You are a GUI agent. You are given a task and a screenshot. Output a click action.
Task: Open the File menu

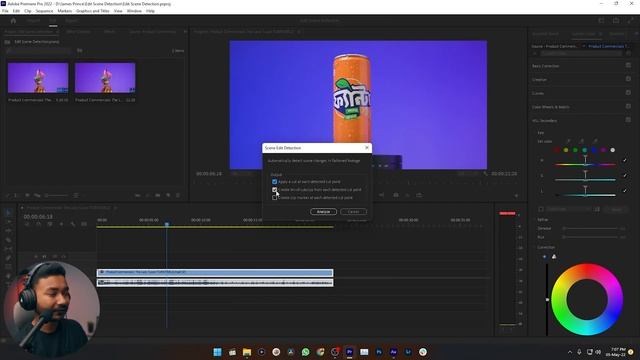(x=5, y=11)
